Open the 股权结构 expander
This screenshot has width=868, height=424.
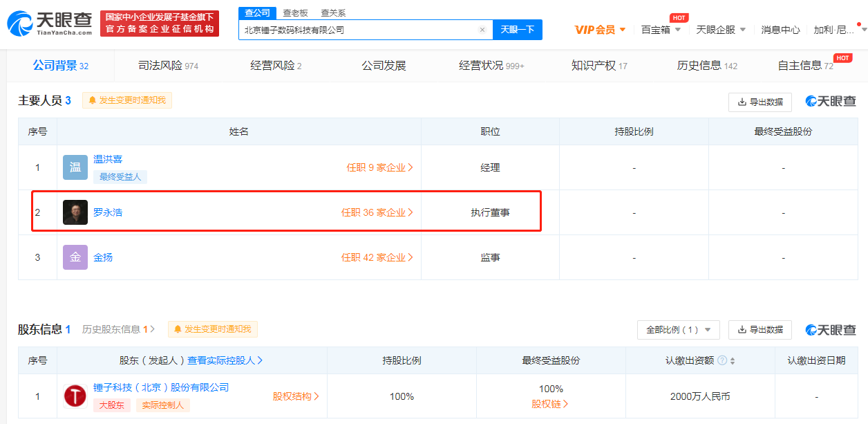(296, 396)
